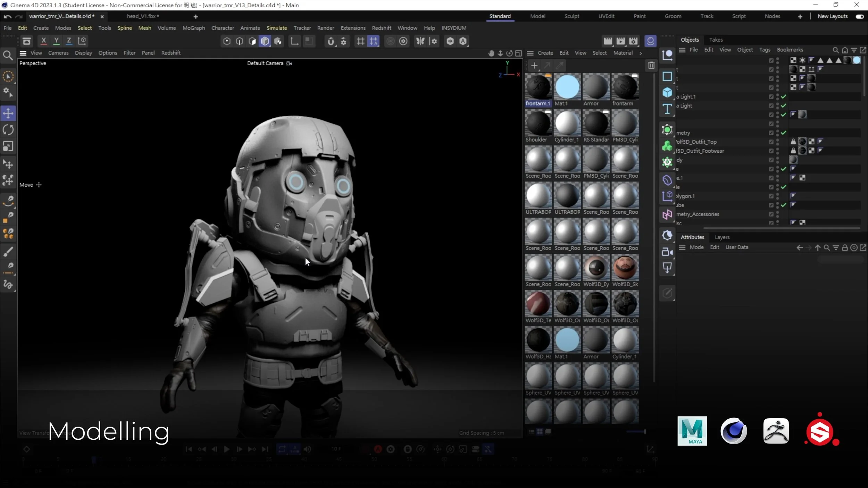Toggle the New Layouts switch
Screen dimensions: 868x488
(860, 16)
